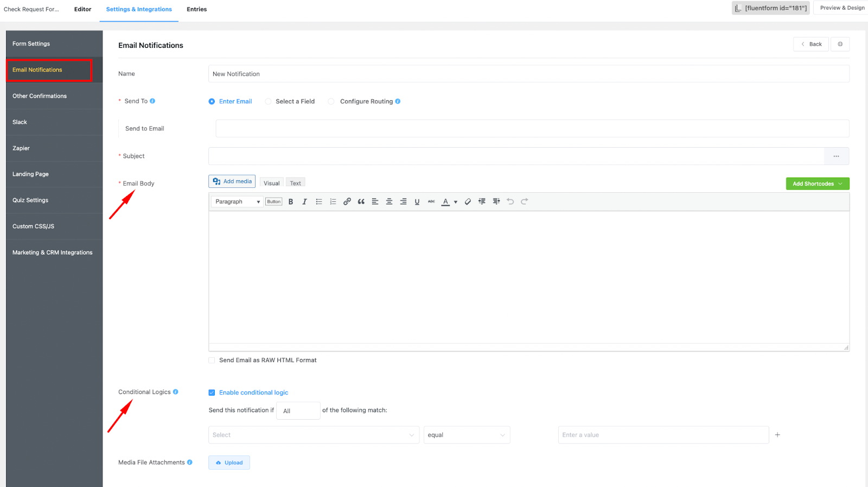868x487 pixels.
Task: Open the Paragraph format dropdown
Action: pos(237,201)
